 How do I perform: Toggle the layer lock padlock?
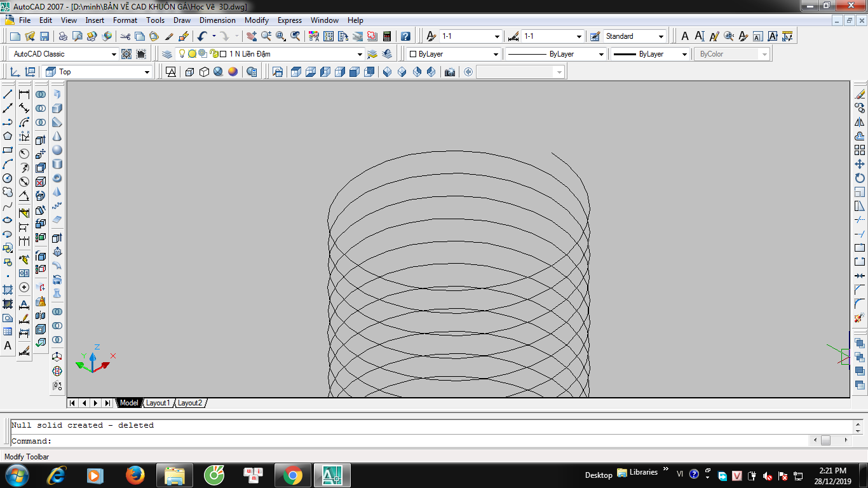(x=214, y=54)
